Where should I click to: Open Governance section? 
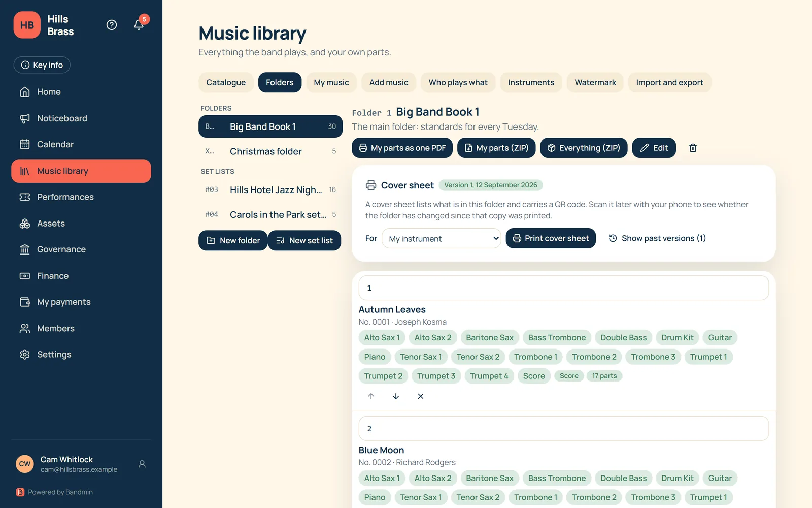pos(81,249)
